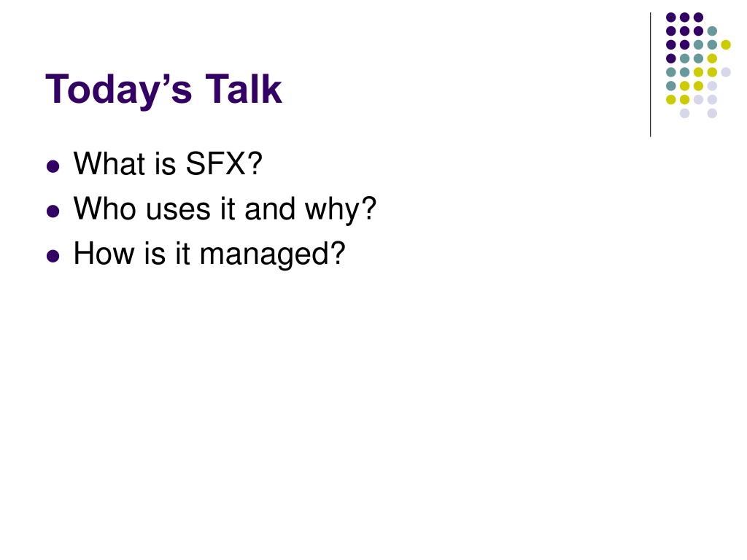The height and width of the screenshot is (560, 747).
Task: Click the word "SFX?" in first bullet
Action: pos(224,164)
